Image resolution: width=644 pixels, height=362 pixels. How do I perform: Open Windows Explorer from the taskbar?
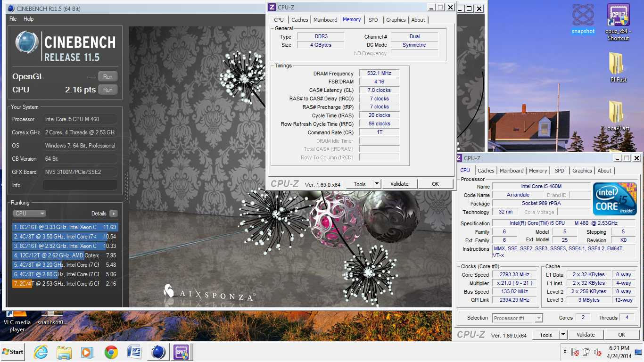64,352
